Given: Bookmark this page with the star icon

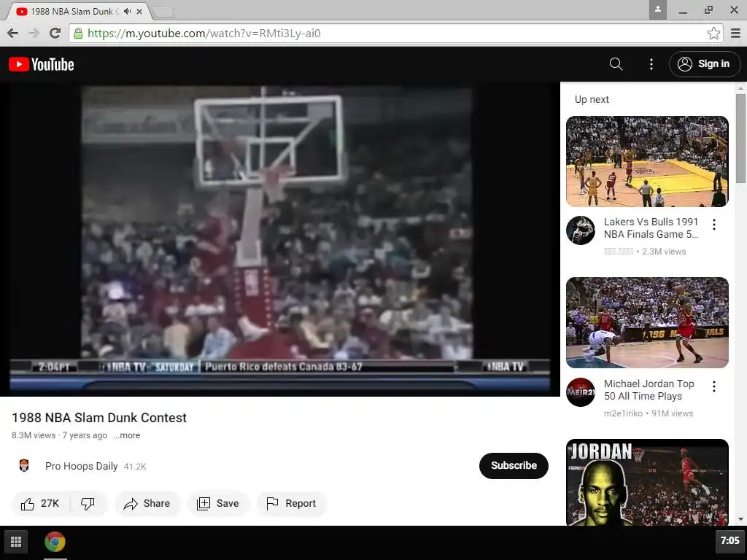Looking at the screenshot, I should coord(713,33).
